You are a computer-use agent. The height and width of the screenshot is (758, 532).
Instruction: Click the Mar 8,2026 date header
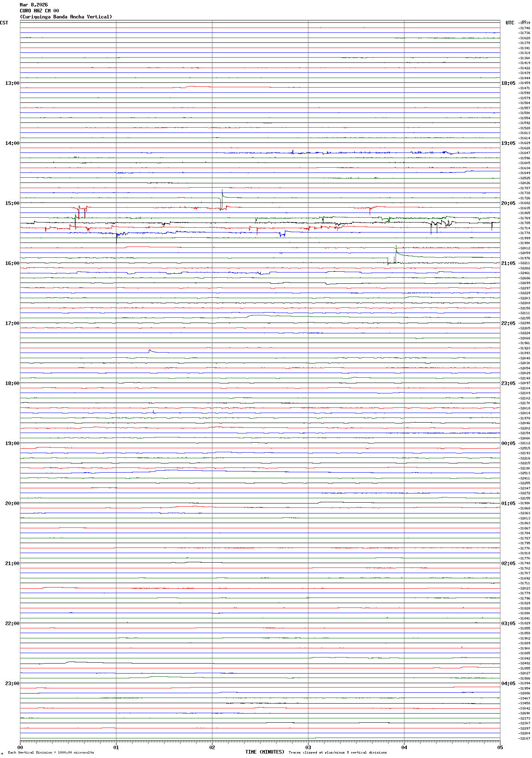[34, 5]
